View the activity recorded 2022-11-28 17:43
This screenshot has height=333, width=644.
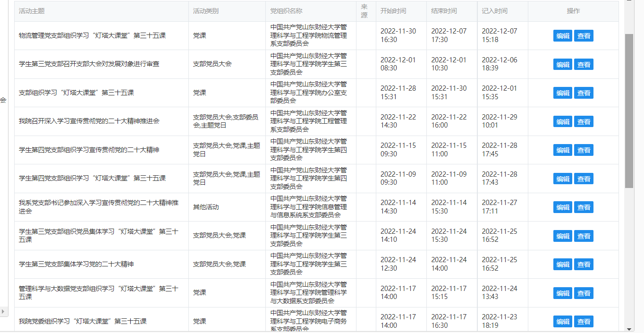point(584,179)
